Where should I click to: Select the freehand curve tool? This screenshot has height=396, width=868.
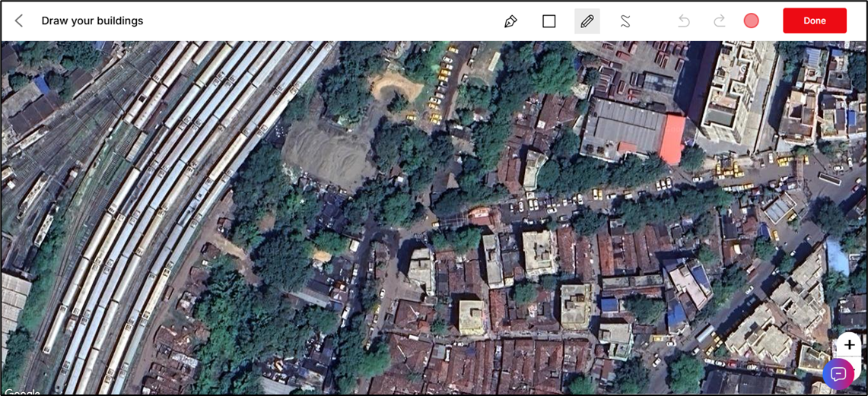pos(625,21)
